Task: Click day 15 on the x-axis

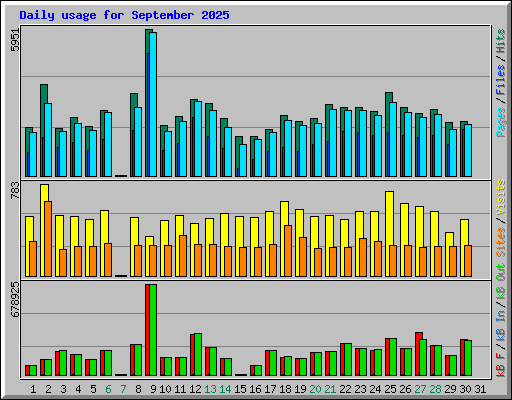Action: (240, 389)
